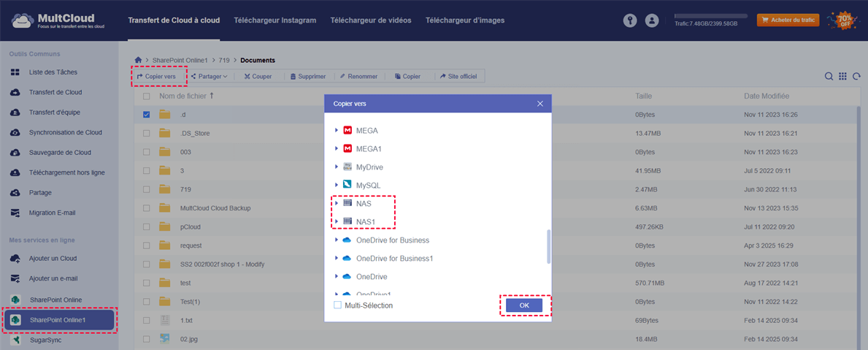Select OneDrive for Business1 cloud icon

347,258
